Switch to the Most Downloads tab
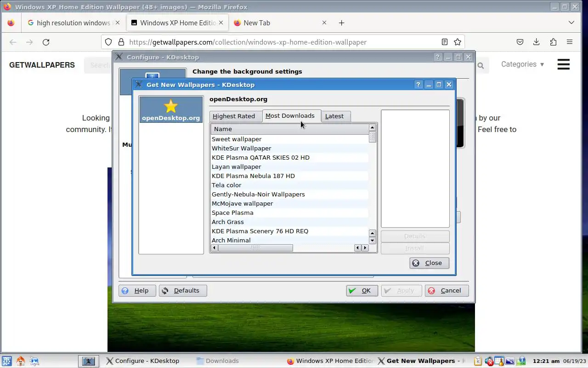This screenshot has width=588, height=368. click(x=290, y=115)
